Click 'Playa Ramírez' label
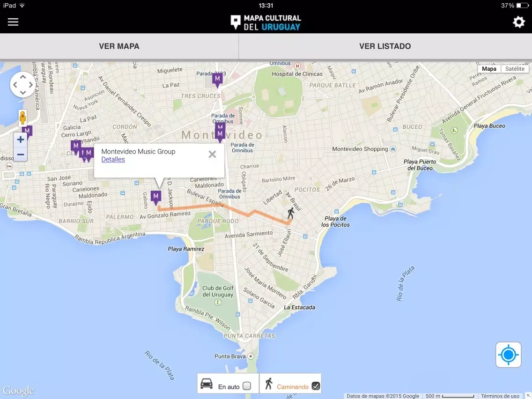The width and height of the screenshot is (532, 399). [186, 249]
